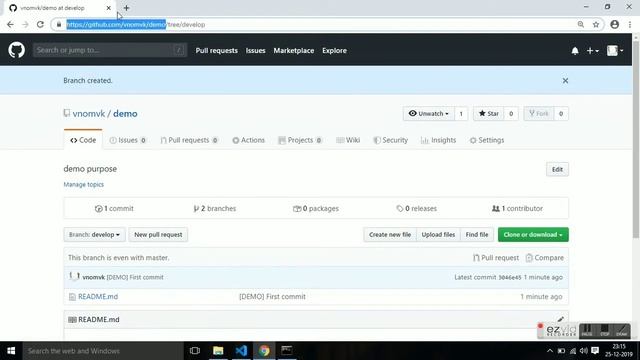
Task: Click the browser forward arrow
Action: point(25,24)
